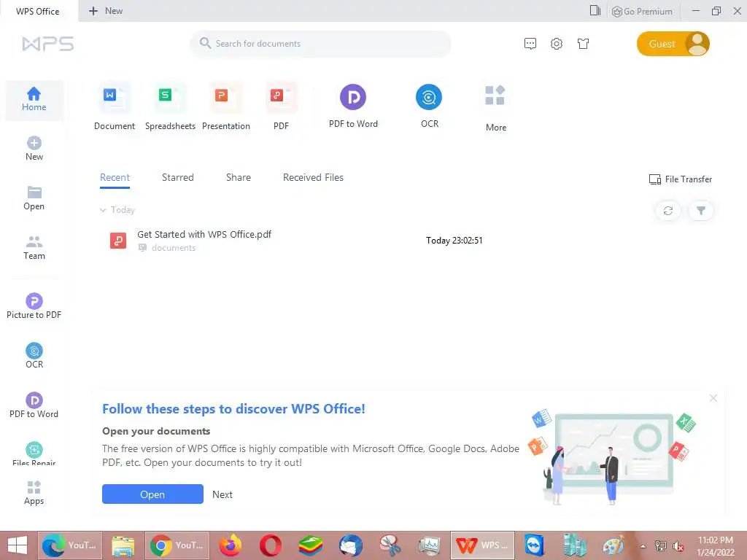Open File Explorer from the taskbar

[x=123, y=545]
